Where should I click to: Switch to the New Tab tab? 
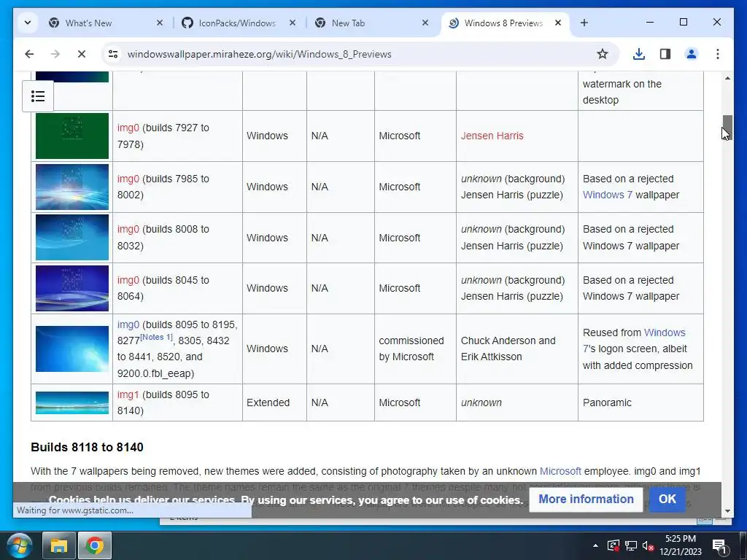371,23
